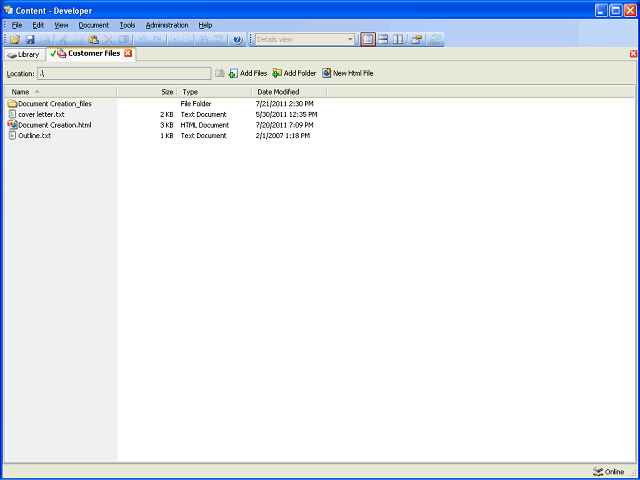
Task: Select the Document Creation.html file name
Action: [55, 125]
